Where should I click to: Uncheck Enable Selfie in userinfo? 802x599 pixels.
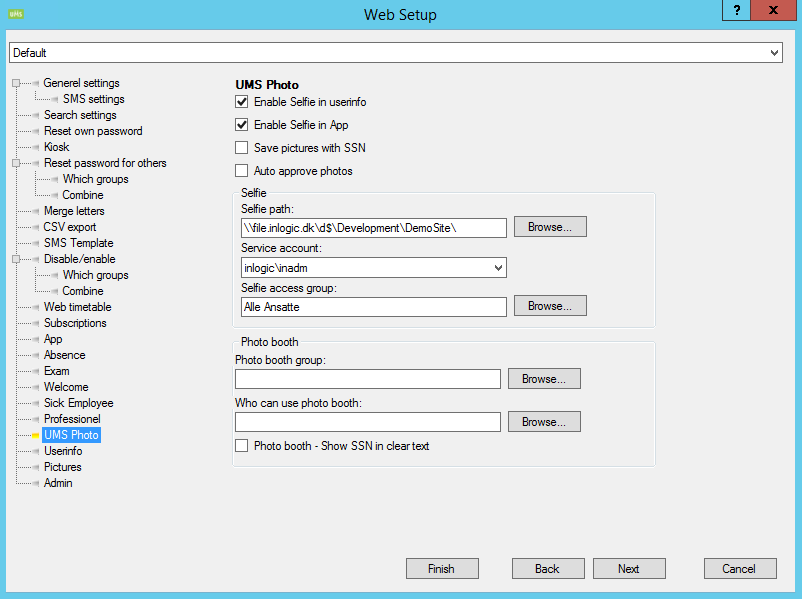point(241,102)
